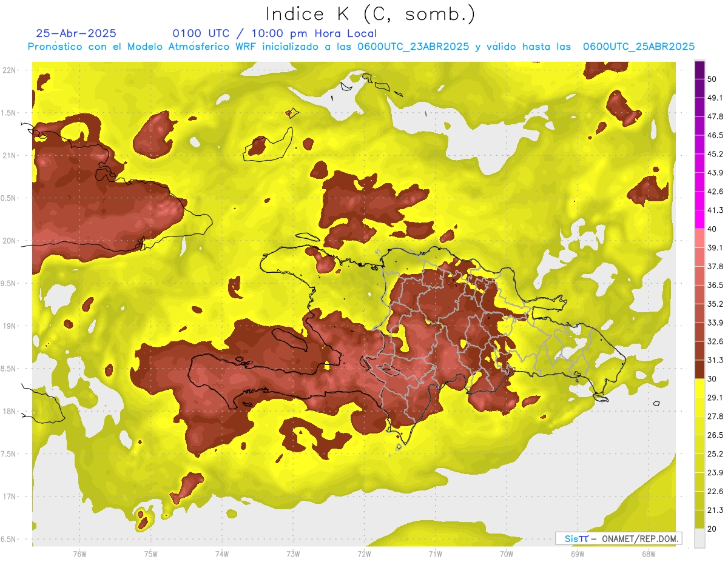Select the "19N" latitude label
The image size is (728, 562).
tap(9, 326)
